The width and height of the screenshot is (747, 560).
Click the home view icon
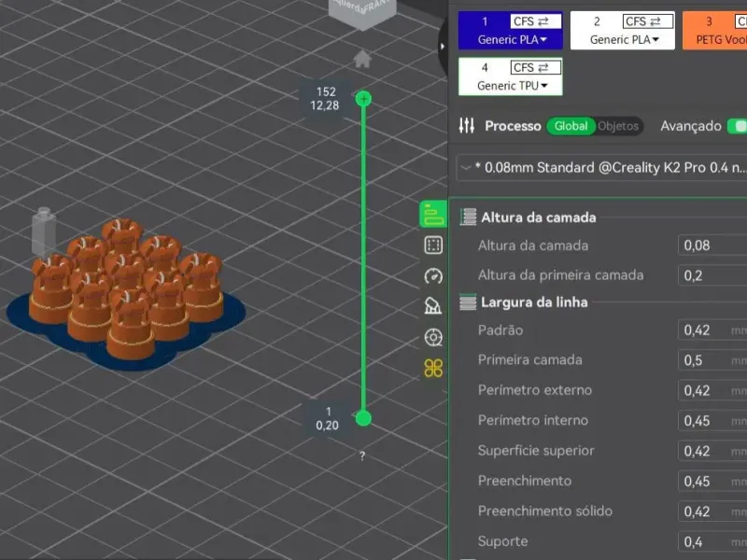[x=362, y=59]
